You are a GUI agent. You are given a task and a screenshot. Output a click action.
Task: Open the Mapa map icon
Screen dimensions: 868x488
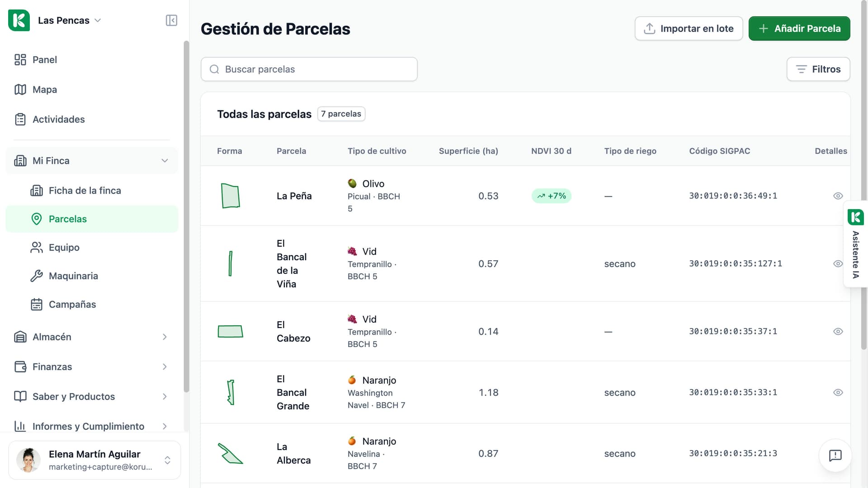[x=20, y=89]
